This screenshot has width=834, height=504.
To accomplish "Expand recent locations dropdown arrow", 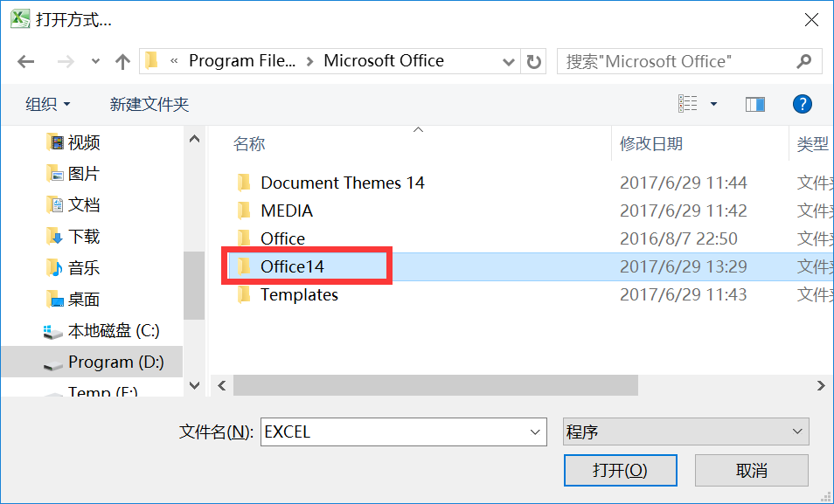I will pyautogui.click(x=95, y=62).
